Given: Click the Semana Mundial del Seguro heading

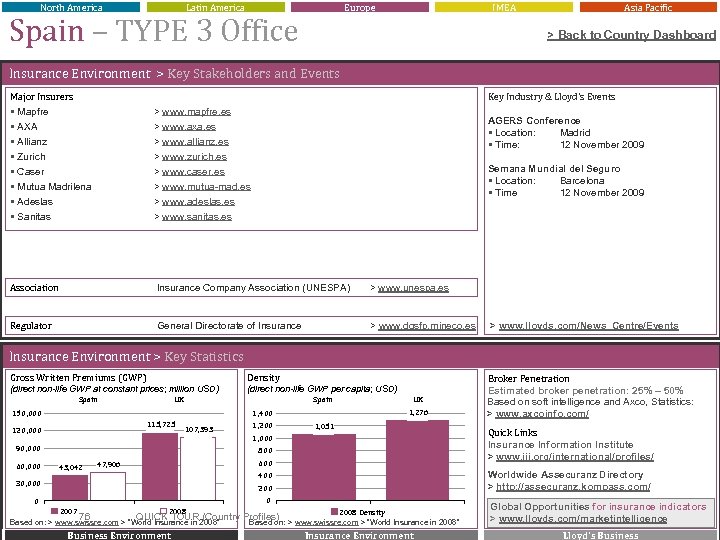Looking at the screenshot, I should coord(554,169).
